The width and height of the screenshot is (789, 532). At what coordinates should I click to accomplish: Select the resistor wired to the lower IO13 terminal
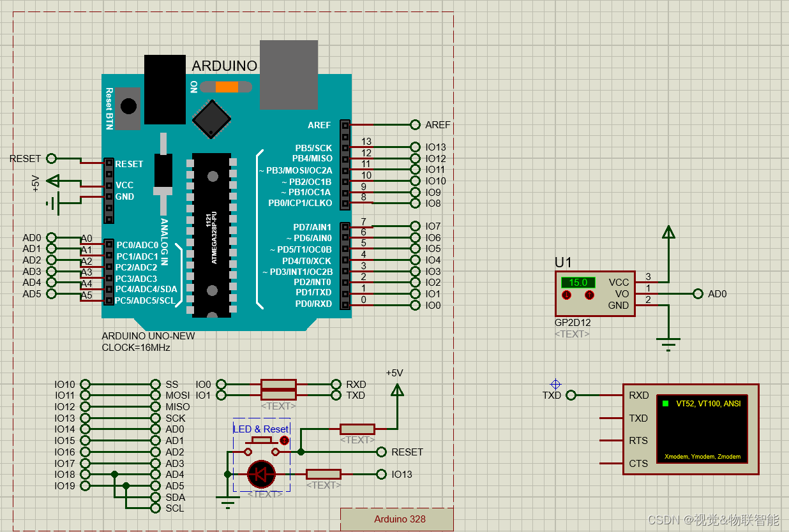pos(324,474)
